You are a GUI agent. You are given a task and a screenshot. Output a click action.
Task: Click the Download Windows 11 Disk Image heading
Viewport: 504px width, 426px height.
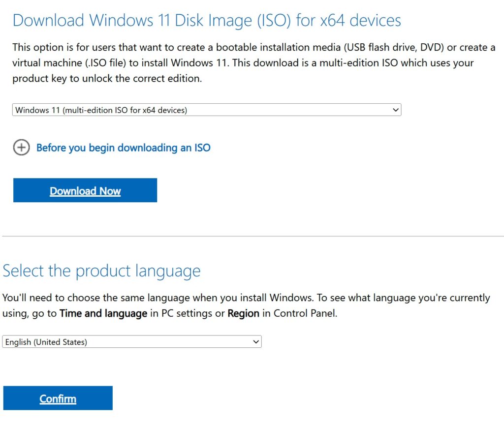pyautogui.click(x=207, y=20)
